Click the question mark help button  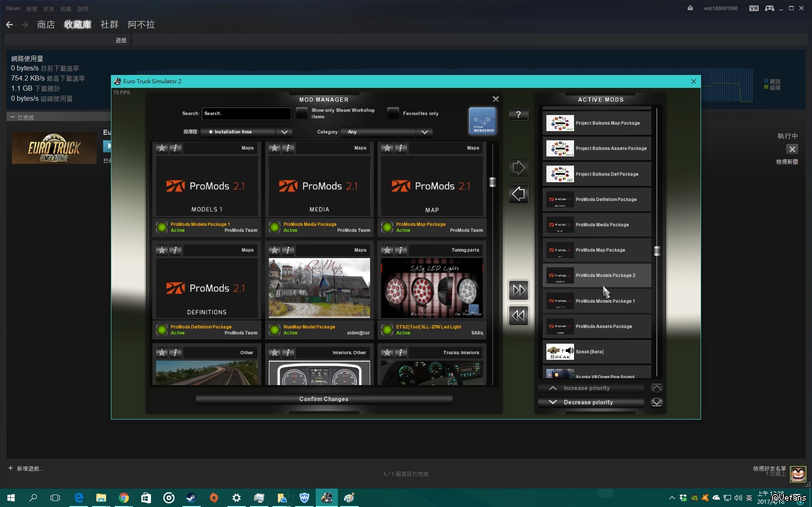point(518,115)
